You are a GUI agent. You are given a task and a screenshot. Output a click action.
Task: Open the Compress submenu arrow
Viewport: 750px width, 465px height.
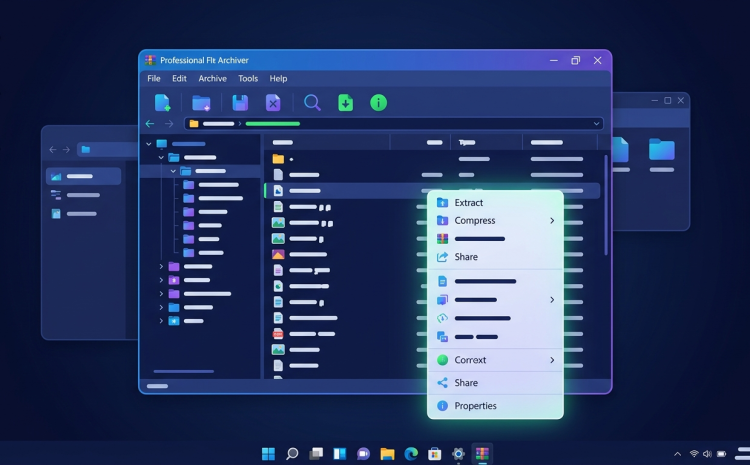click(552, 221)
